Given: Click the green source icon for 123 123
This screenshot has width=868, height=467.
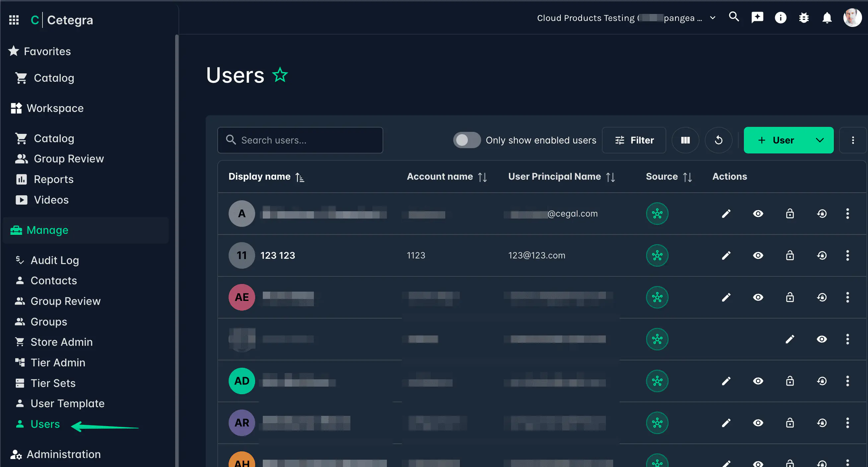Looking at the screenshot, I should 657,255.
